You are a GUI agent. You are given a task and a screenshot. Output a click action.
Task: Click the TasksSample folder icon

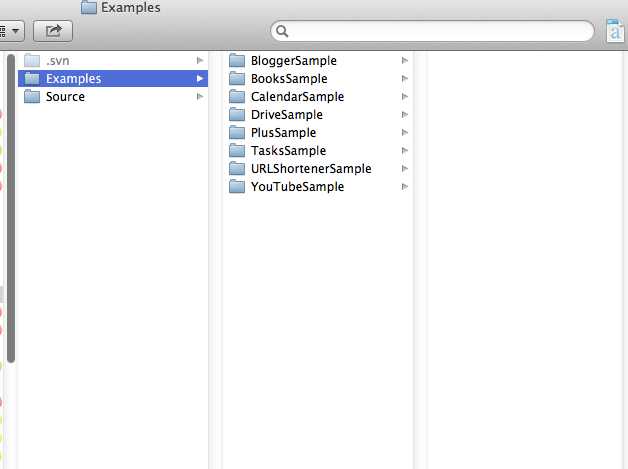[x=237, y=151]
